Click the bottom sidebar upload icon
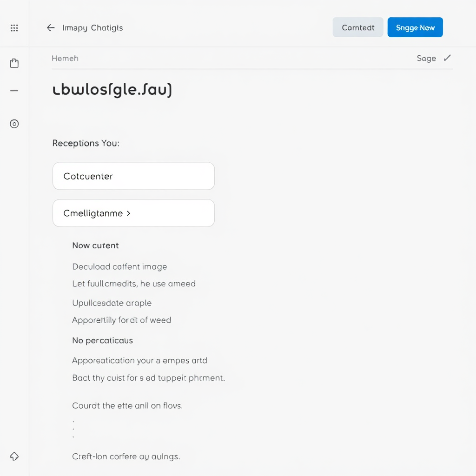Image resolution: width=476 pixels, height=476 pixels. 14,456
